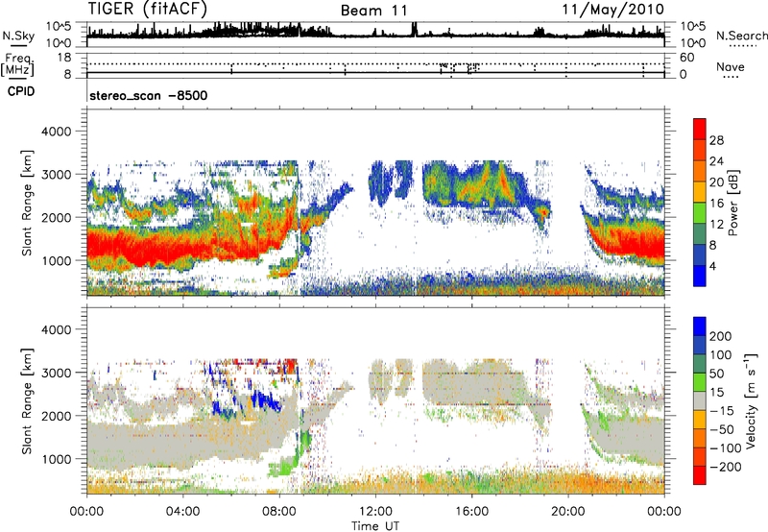Click the gray segment of the velocity color bar
The image size is (768, 532).
point(700,400)
